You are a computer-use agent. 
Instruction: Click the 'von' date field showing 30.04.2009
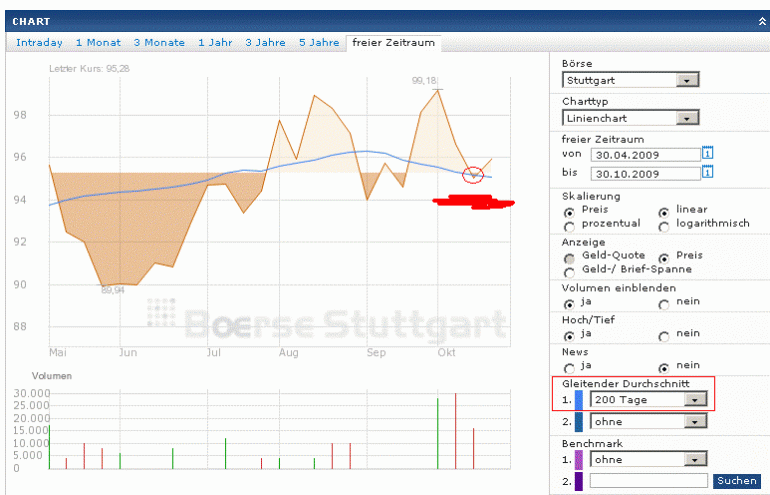645,155
